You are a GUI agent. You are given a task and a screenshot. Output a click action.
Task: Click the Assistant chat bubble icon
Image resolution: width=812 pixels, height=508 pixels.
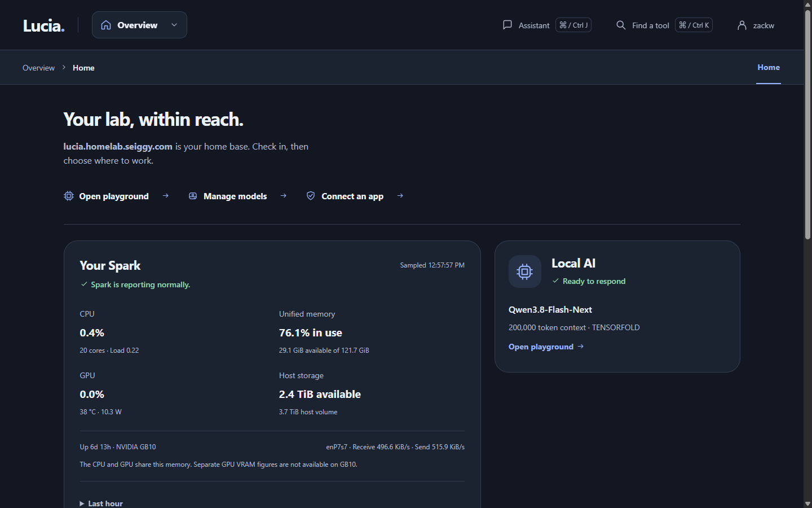coord(507,25)
